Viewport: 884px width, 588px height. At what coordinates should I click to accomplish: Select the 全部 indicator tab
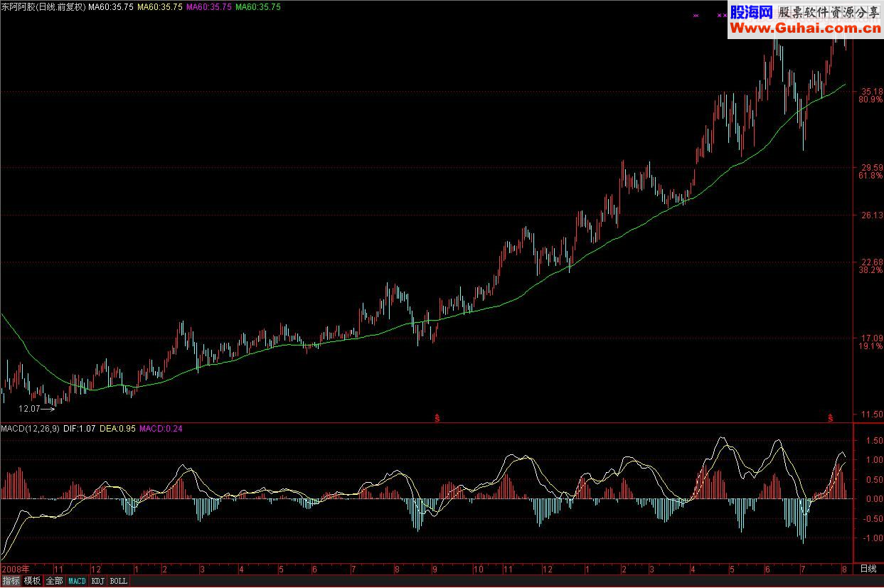pyautogui.click(x=55, y=581)
